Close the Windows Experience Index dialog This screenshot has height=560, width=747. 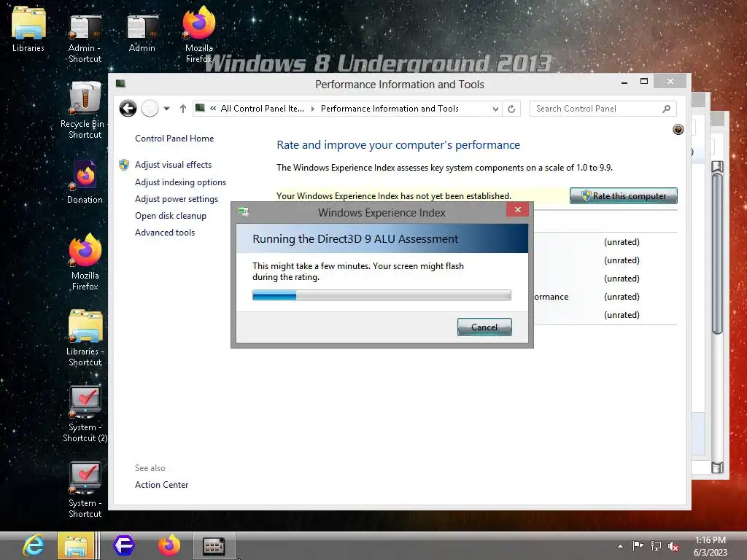tap(517, 209)
